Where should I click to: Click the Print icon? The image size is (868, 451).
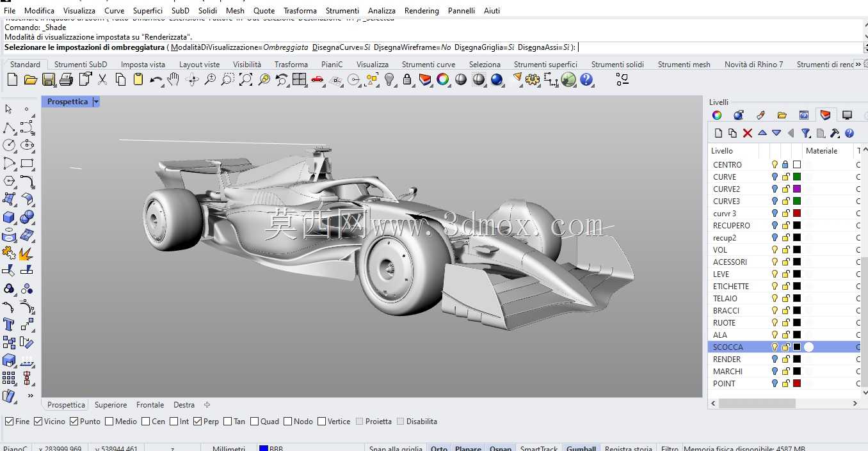(x=66, y=79)
